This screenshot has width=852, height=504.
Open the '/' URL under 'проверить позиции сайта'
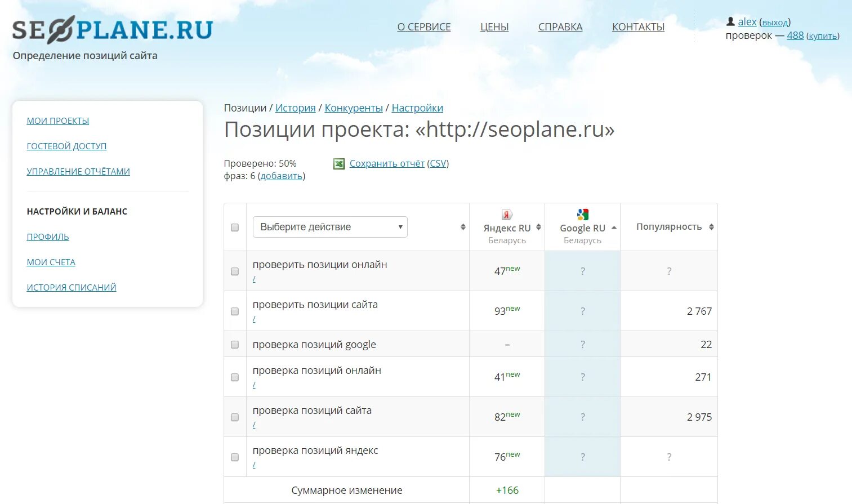tap(254, 319)
